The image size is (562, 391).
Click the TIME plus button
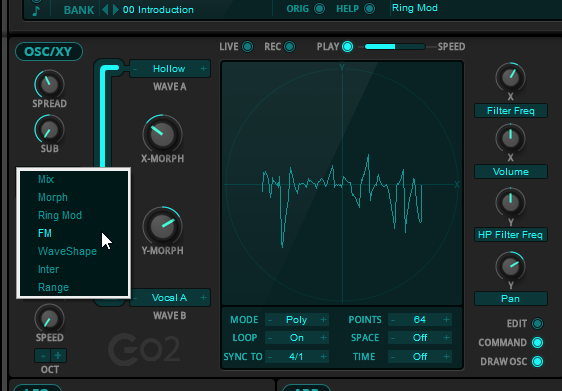pyautogui.click(x=446, y=357)
